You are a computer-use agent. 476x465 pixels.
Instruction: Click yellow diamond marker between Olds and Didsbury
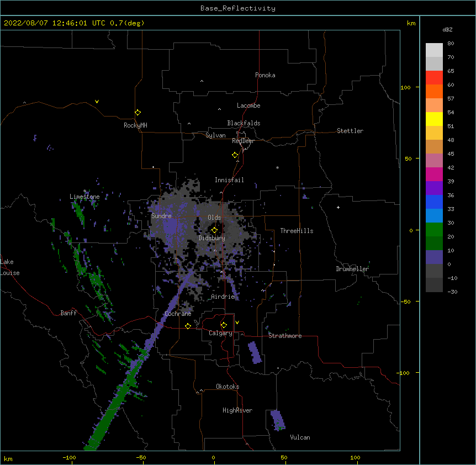pyautogui.click(x=214, y=230)
